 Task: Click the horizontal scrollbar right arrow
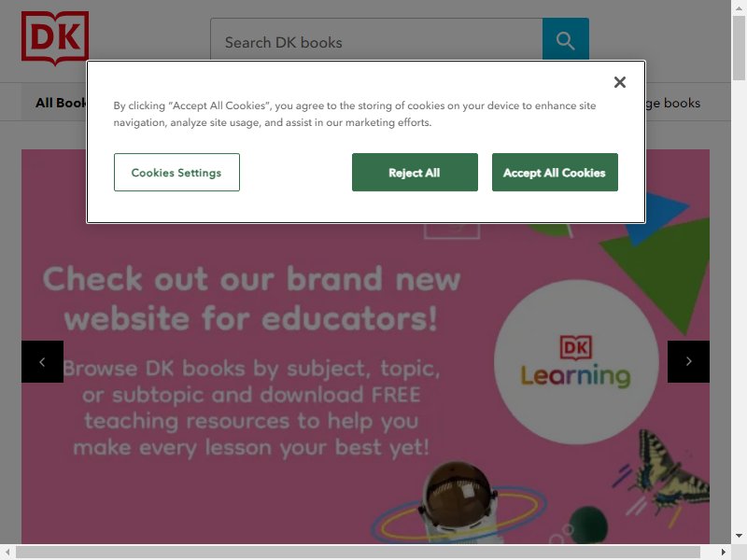coord(723,552)
